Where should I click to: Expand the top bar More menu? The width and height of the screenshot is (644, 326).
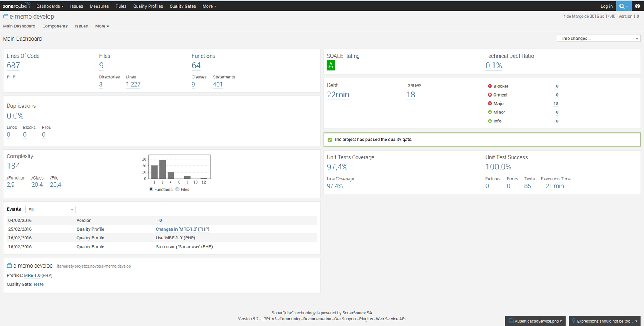coord(209,6)
